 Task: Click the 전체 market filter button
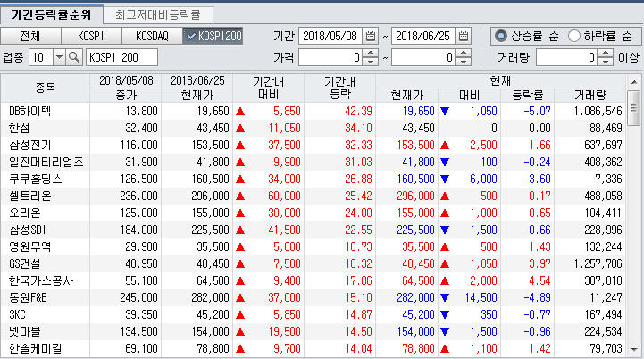(x=29, y=36)
